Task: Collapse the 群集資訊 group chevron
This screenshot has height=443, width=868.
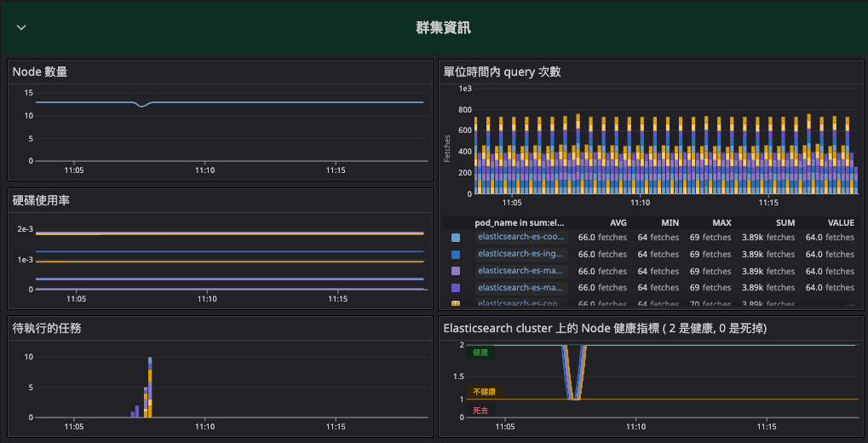Action: (21, 27)
